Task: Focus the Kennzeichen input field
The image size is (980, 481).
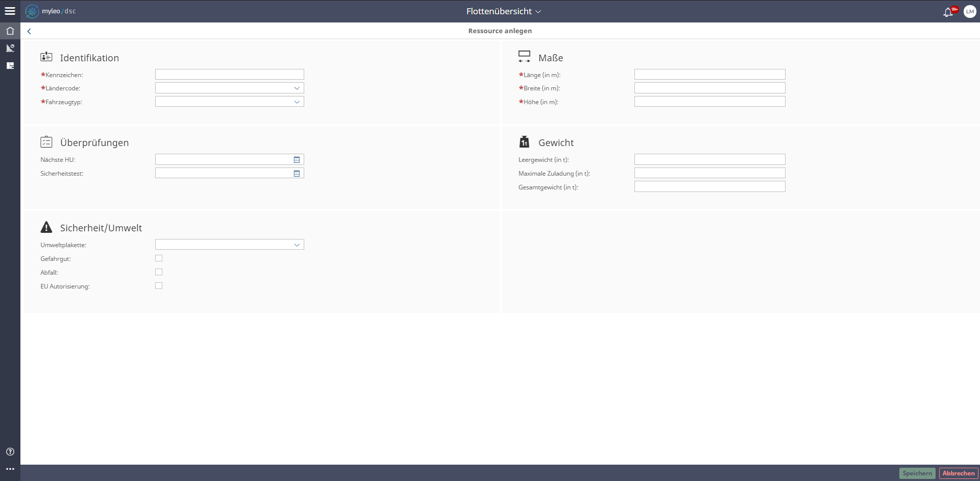Action: click(229, 75)
